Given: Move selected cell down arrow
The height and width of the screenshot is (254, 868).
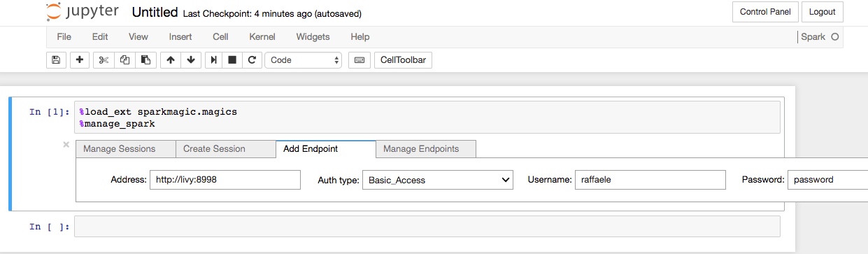Looking at the screenshot, I should [190, 60].
